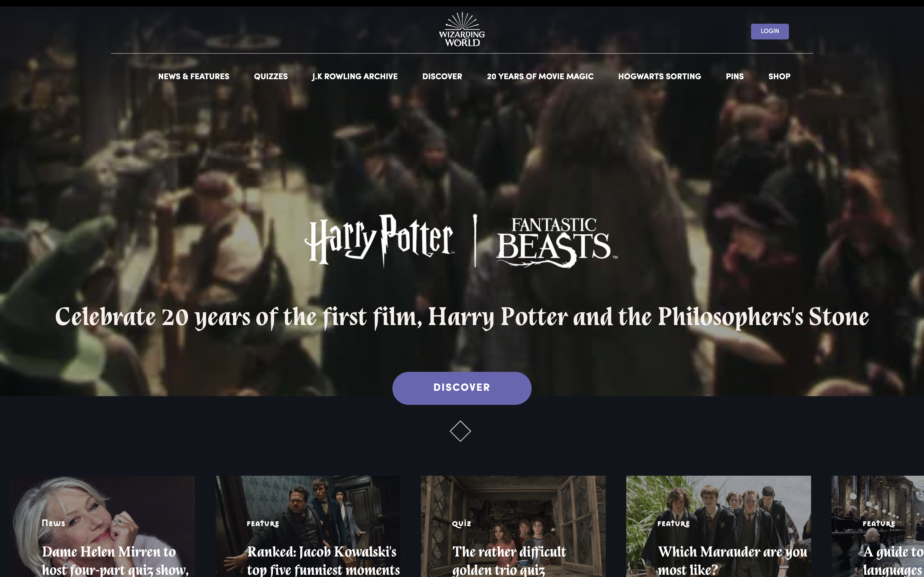924x577 pixels.
Task: Visit the Shop nav link
Action: click(x=779, y=76)
